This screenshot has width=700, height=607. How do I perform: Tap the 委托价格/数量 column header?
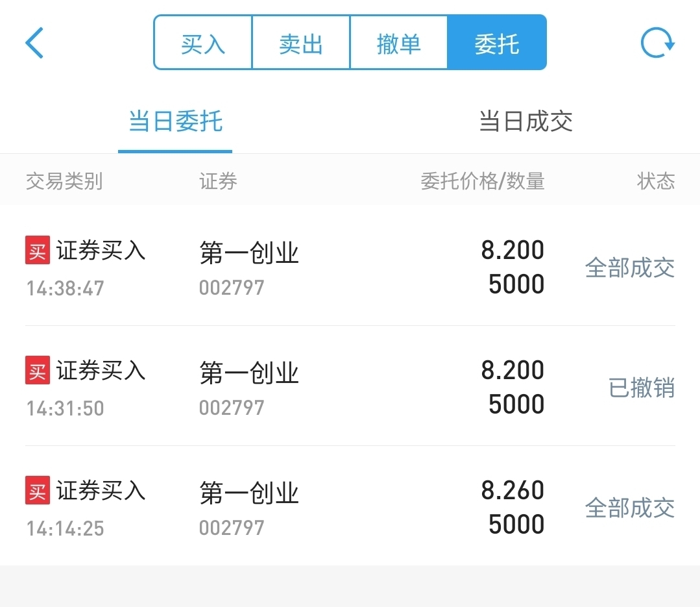point(483,181)
